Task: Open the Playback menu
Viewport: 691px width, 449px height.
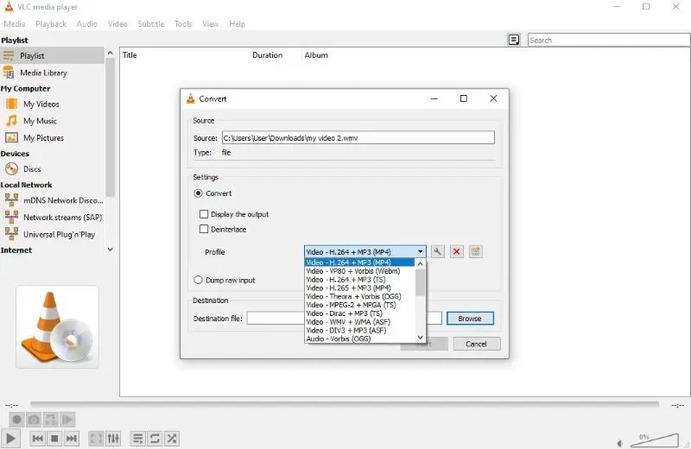Action: pyautogui.click(x=51, y=24)
